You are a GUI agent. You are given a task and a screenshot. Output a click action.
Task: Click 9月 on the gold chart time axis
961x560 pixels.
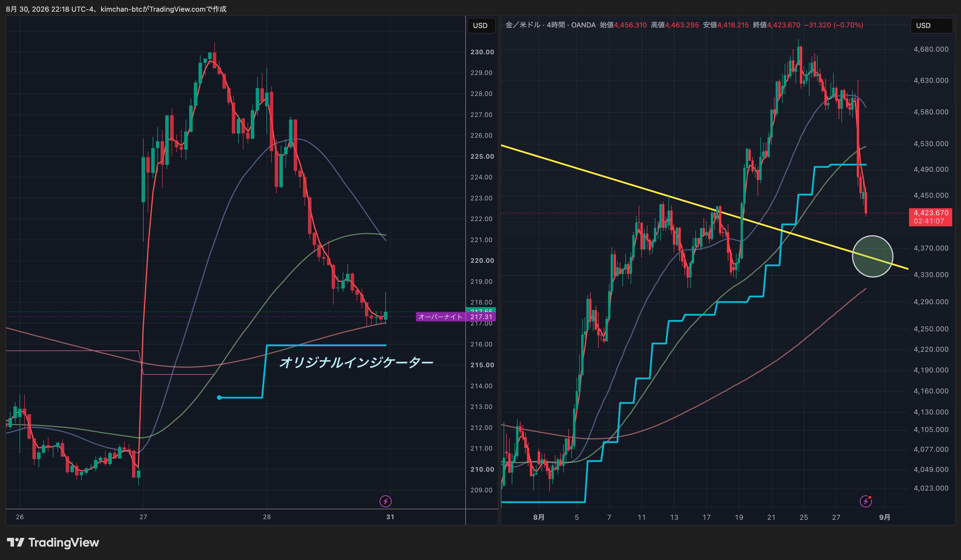(885, 517)
